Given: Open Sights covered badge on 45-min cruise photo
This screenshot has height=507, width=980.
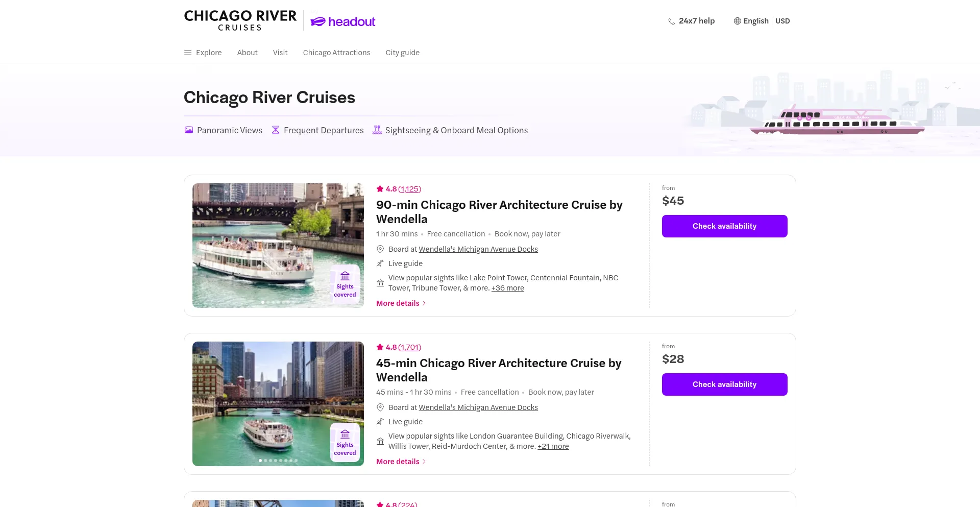Looking at the screenshot, I should click(345, 443).
